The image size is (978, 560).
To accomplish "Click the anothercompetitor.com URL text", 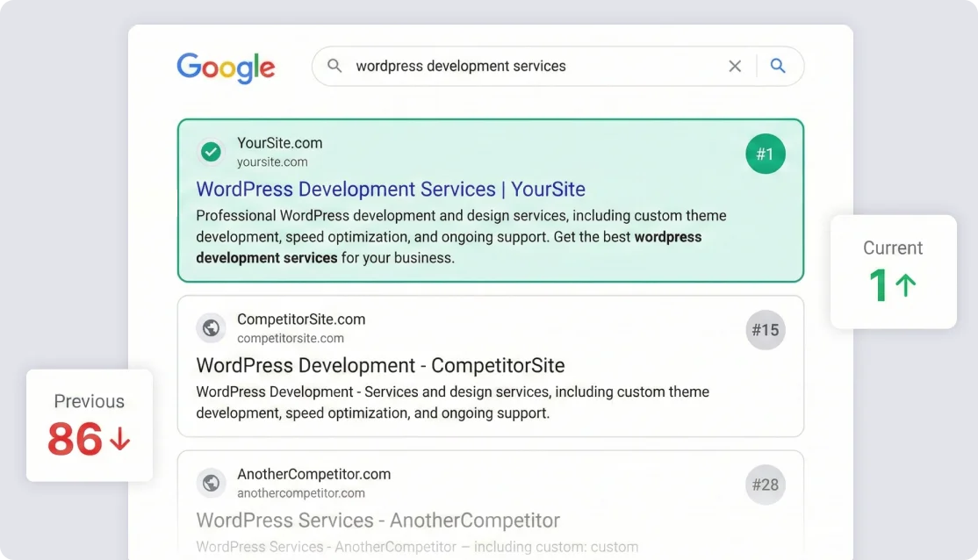I will click(x=300, y=492).
